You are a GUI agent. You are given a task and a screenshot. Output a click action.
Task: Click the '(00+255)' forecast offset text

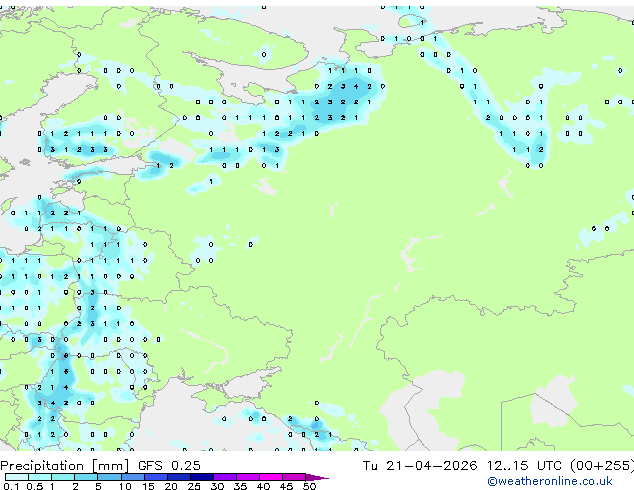click(602, 466)
